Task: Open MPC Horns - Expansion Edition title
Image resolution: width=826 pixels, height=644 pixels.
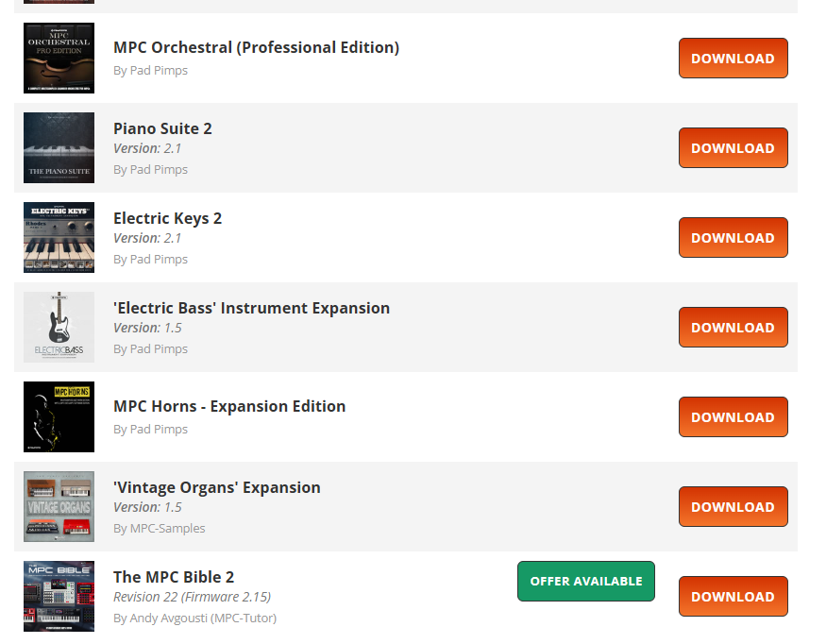Action: [x=229, y=406]
